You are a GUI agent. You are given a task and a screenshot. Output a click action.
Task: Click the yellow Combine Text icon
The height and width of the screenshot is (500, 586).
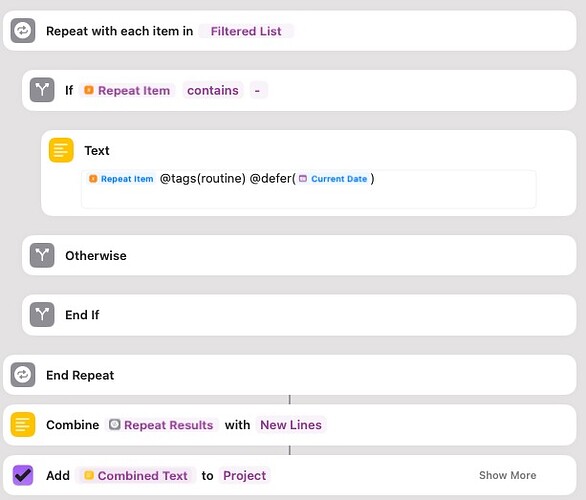23,425
